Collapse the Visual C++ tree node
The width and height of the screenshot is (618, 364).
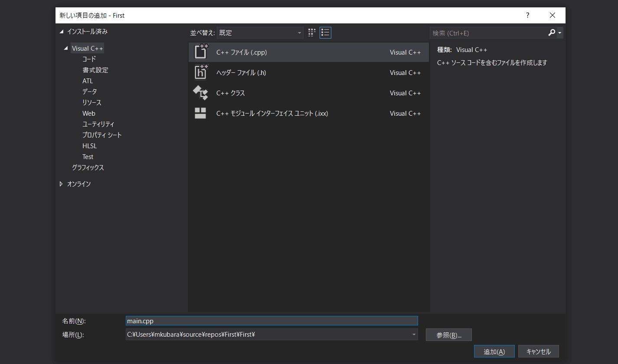pyautogui.click(x=66, y=49)
